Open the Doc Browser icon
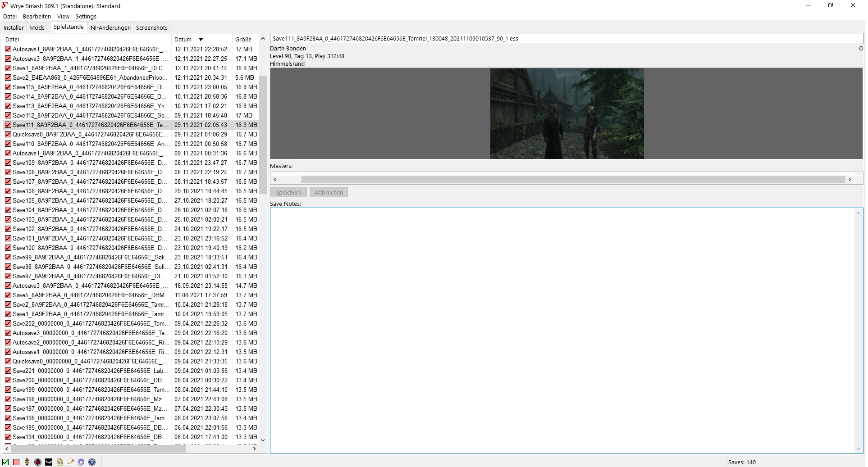The height and width of the screenshot is (467, 868). [x=59, y=462]
